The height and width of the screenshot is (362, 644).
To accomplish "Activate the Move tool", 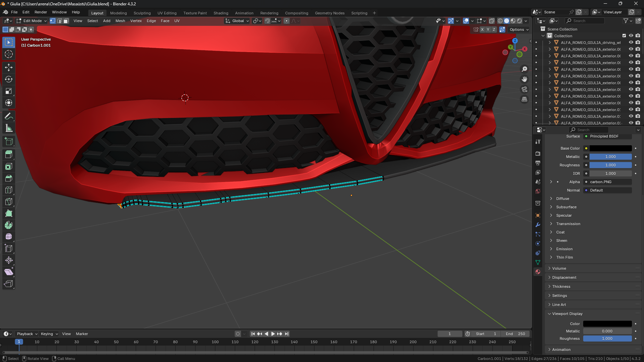I will coord(9,67).
